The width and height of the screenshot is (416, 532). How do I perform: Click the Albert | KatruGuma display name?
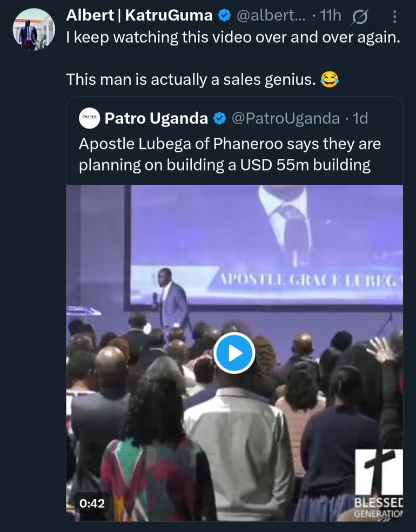(139, 16)
